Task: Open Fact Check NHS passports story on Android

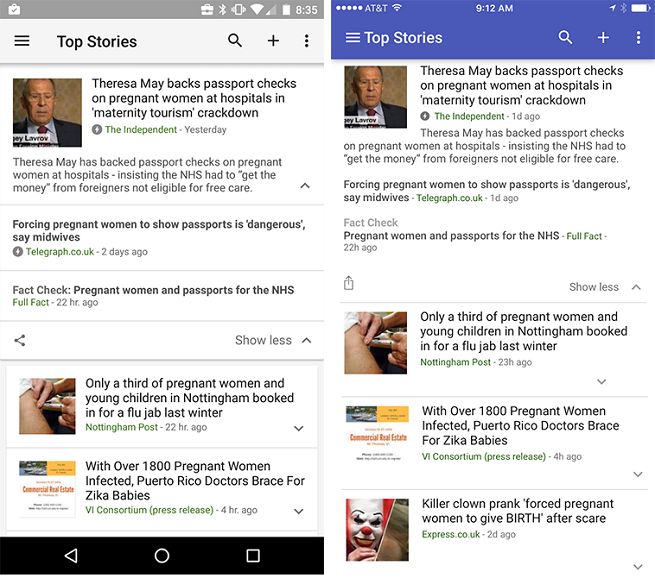Action: click(x=153, y=290)
